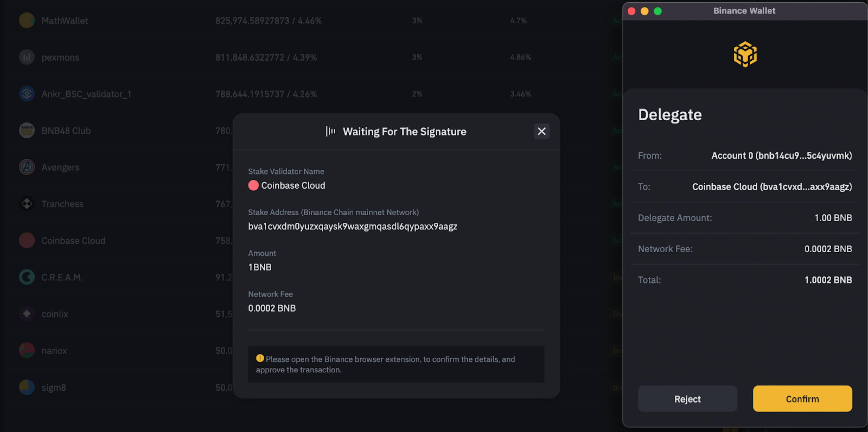Click the From account address in wallet
868x432 pixels.
point(781,156)
